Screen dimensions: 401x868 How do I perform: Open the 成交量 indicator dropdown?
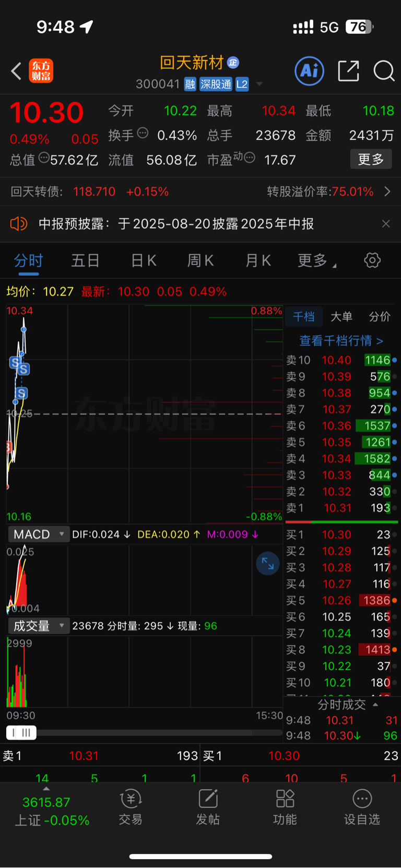click(39, 626)
